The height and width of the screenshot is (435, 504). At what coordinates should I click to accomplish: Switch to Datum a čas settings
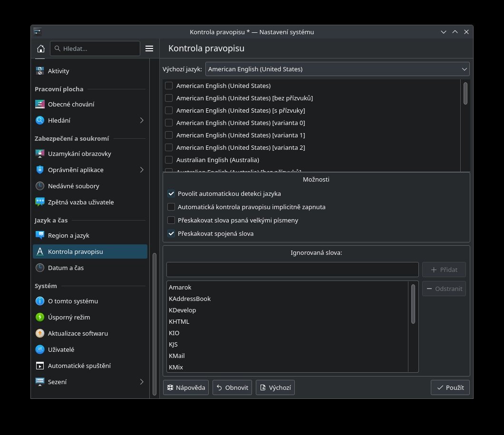66,268
